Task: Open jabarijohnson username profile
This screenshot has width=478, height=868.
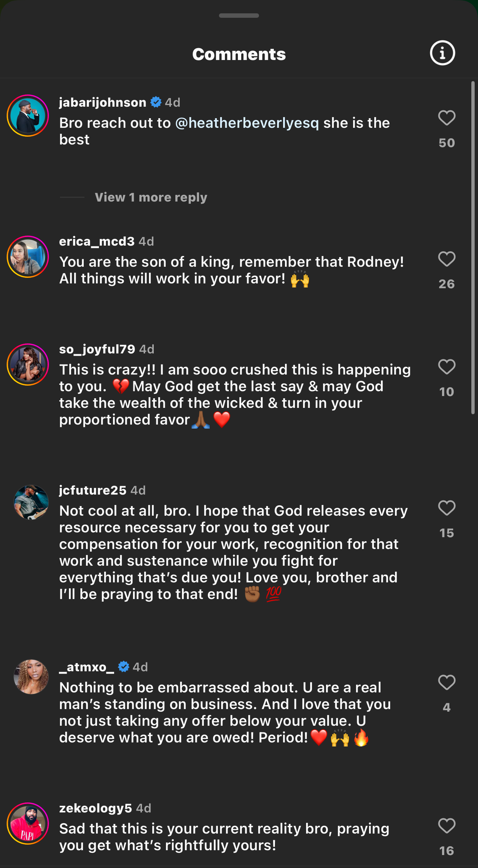Action: (x=103, y=102)
